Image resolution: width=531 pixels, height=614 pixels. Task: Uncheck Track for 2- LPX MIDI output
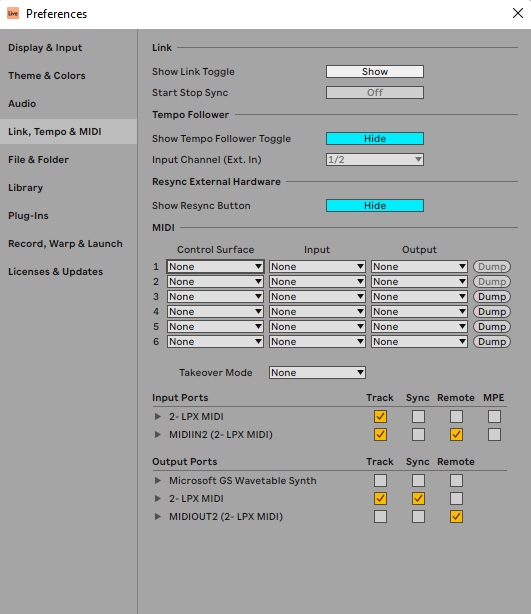[x=380, y=498]
